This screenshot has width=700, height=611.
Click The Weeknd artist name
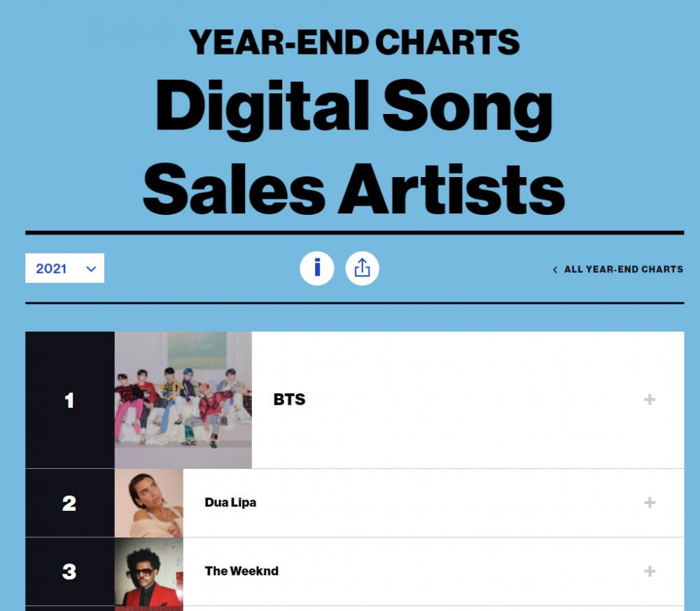241,571
